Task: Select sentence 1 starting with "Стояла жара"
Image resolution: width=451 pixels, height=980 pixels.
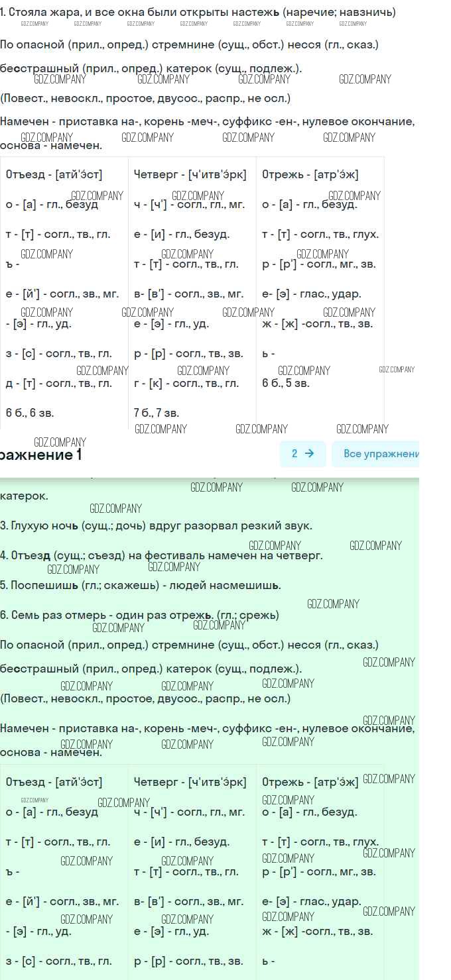Action: point(198,12)
